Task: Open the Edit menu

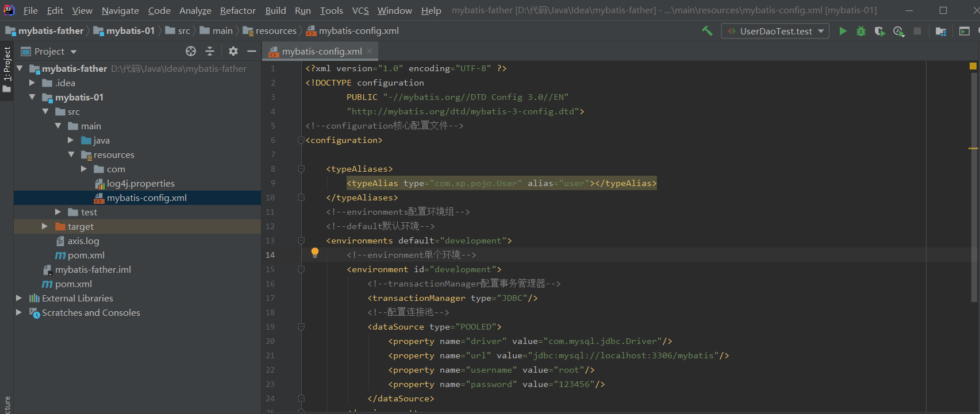Action: (55, 10)
